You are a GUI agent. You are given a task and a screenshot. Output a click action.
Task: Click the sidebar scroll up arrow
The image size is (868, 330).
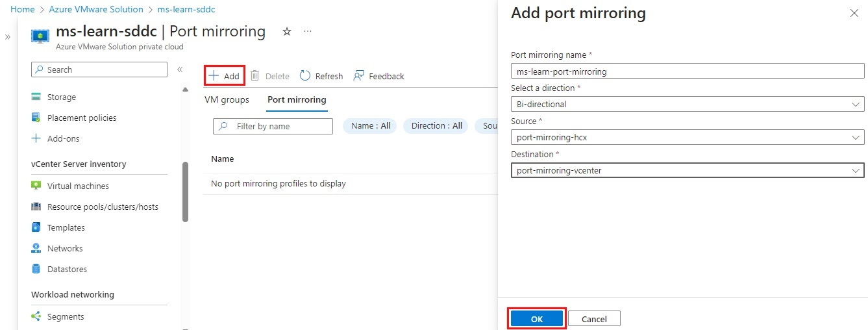coord(185,90)
